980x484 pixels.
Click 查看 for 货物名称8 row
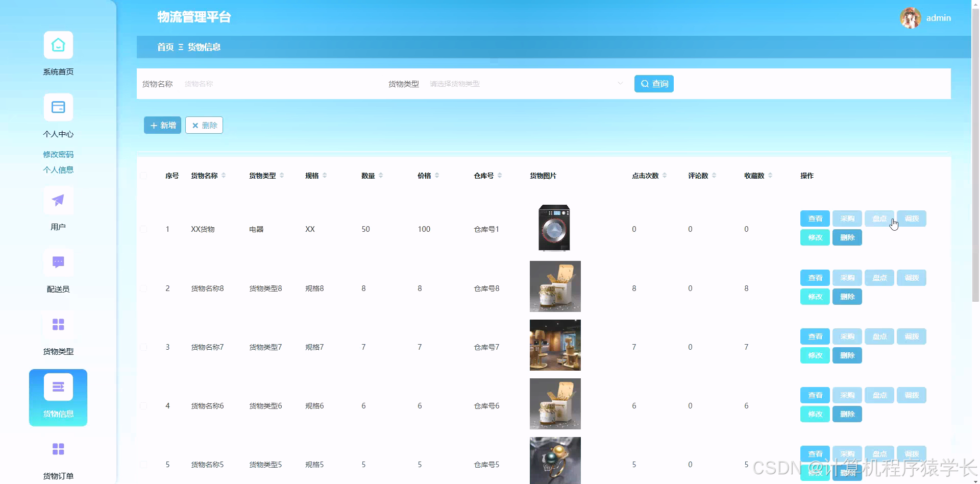point(815,278)
